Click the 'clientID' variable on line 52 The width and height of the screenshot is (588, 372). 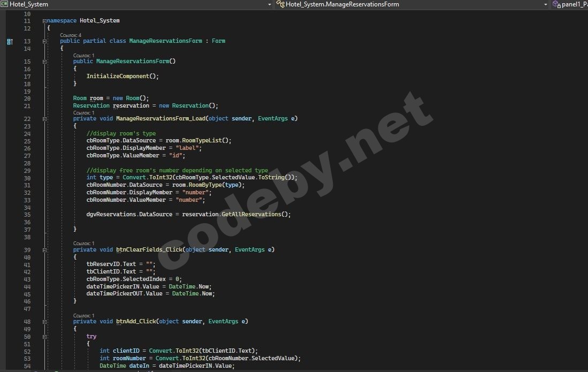click(x=126, y=351)
